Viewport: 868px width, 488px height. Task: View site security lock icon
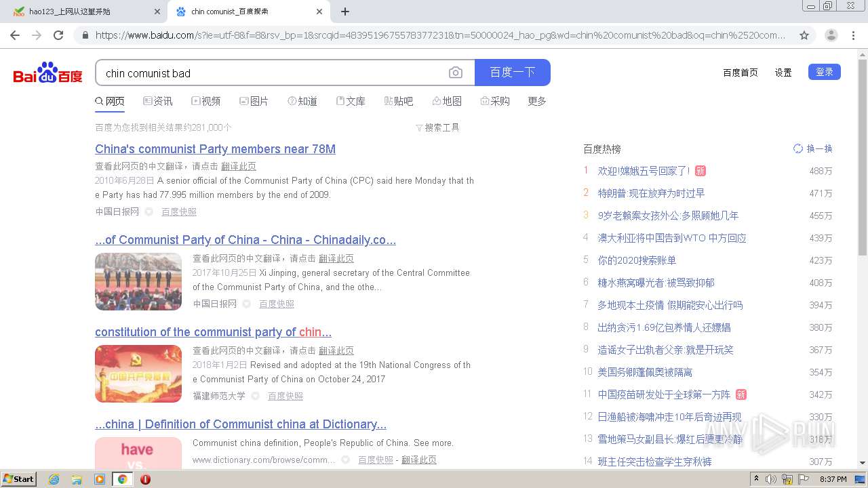click(x=85, y=35)
